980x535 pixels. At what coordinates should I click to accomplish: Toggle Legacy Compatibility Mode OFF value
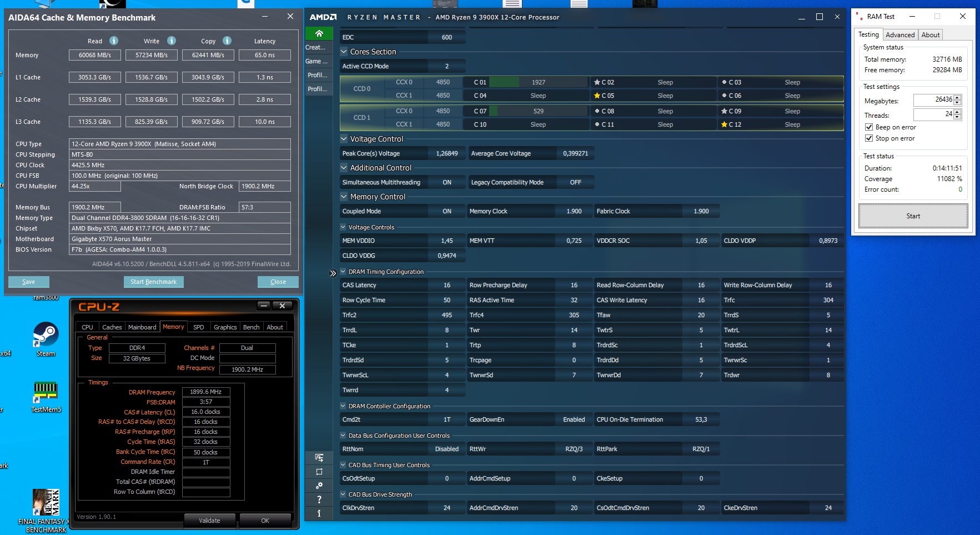576,182
